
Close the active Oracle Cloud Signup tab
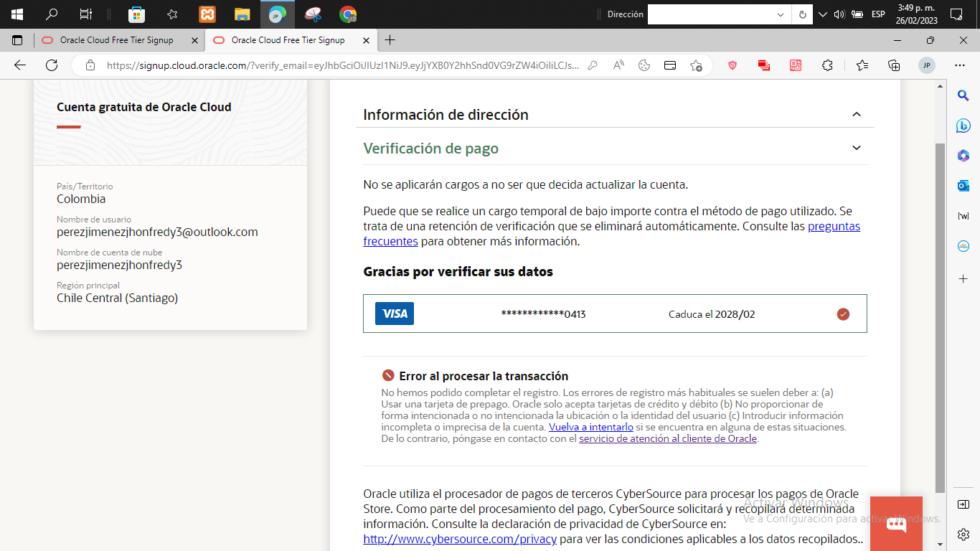(x=366, y=40)
